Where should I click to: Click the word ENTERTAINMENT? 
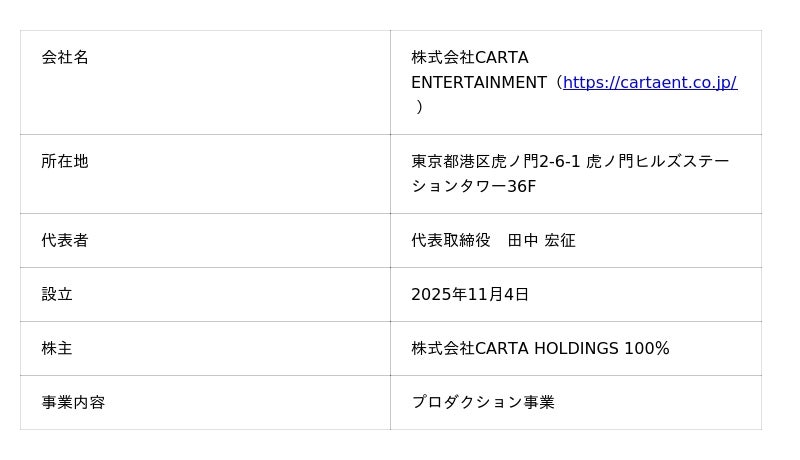[x=478, y=83]
